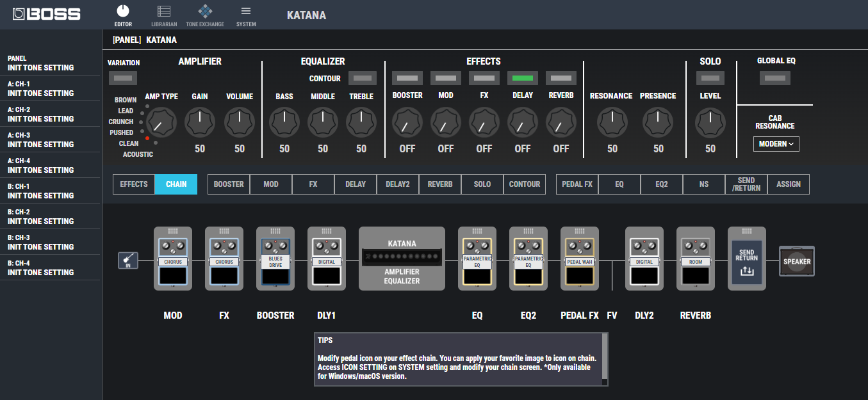Select the A: CH-2 tone setting
The width and height of the screenshot is (868, 400).
point(50,114)
